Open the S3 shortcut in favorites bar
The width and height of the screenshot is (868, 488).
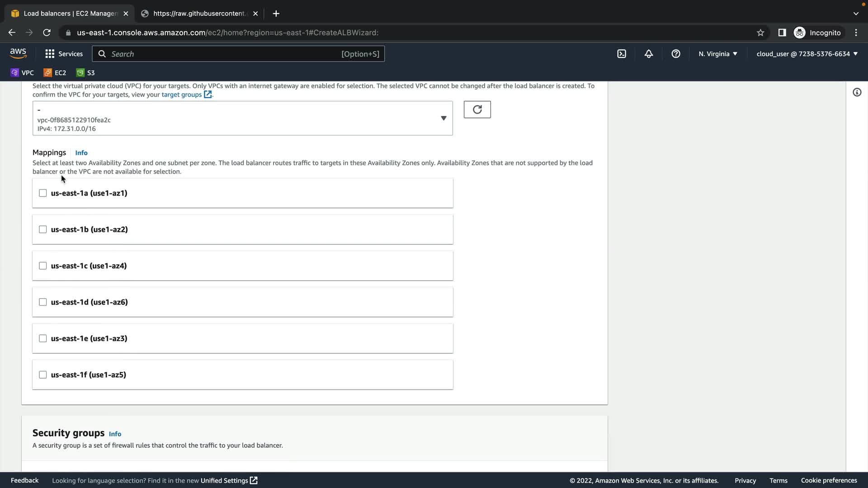tap(85, 73)
